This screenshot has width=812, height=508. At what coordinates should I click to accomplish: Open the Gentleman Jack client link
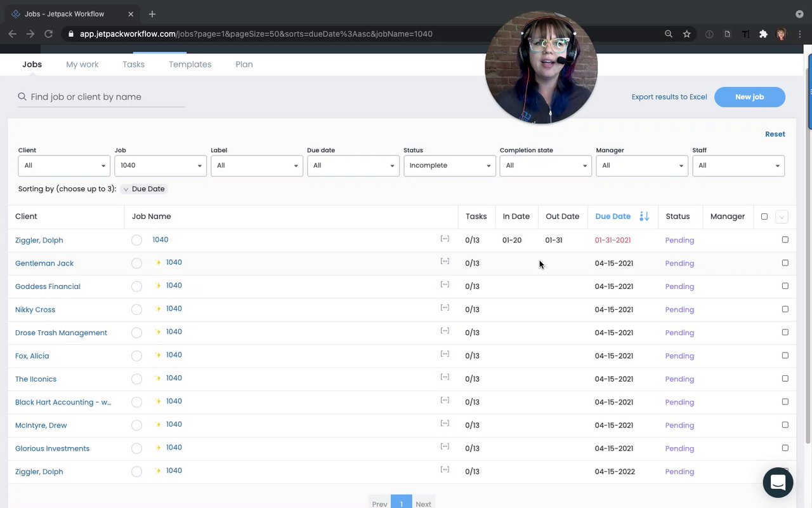44,264
